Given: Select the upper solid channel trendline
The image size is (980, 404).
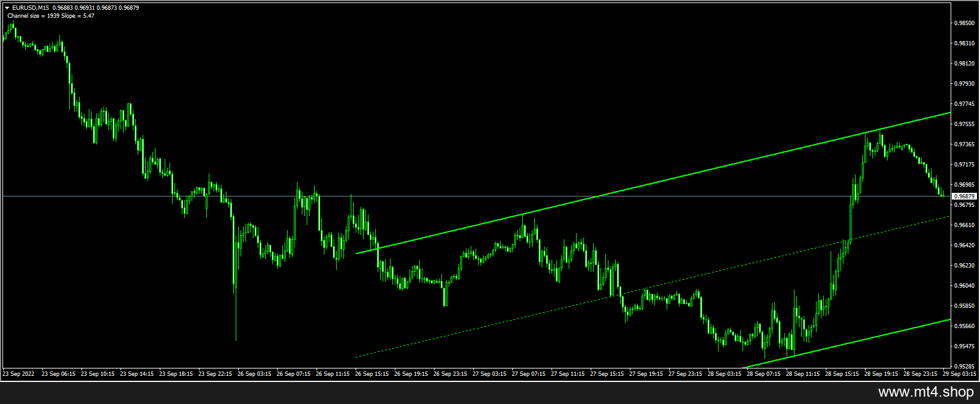Looking at the screenshot, I should [653, 183].
